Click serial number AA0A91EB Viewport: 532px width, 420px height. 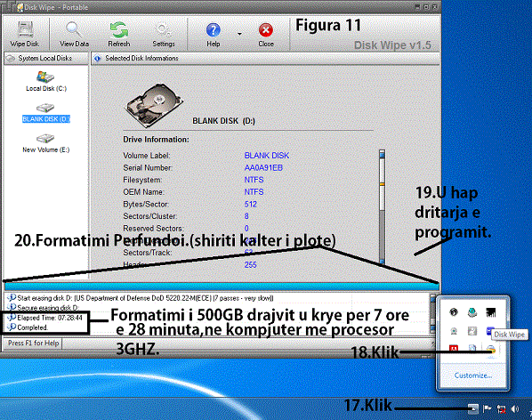tap(263, 167)
